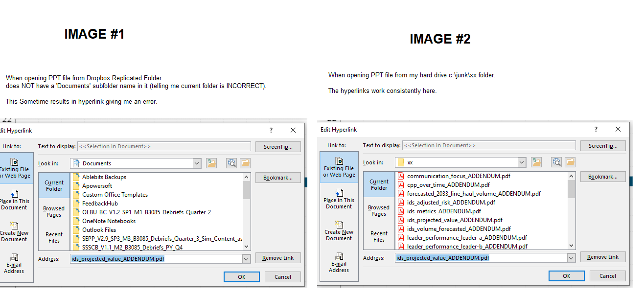Select Browsed Pages view in IMAGE #1
This screenshot has width=644, height=295.
pos(54,211)
